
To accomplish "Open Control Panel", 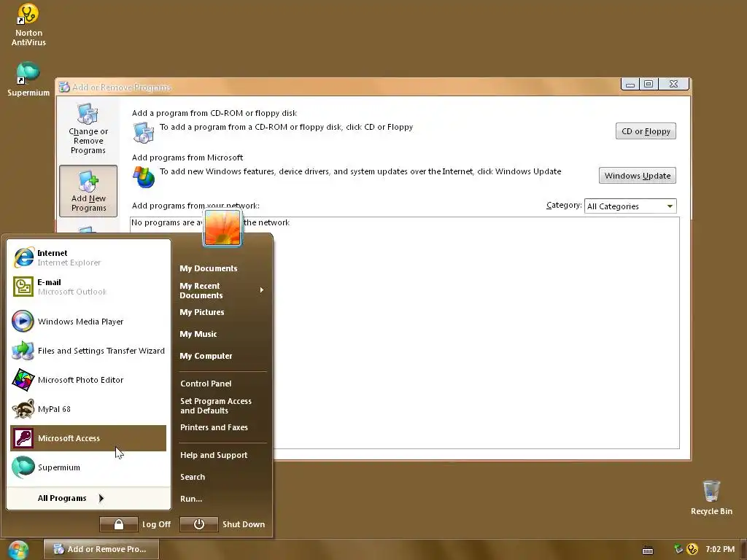I will pyautogui.click(x=206, y=384).
